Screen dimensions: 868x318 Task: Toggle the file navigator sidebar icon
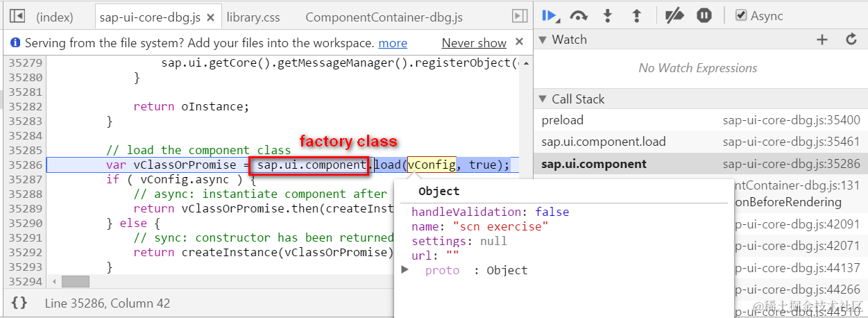pos(18,15)
